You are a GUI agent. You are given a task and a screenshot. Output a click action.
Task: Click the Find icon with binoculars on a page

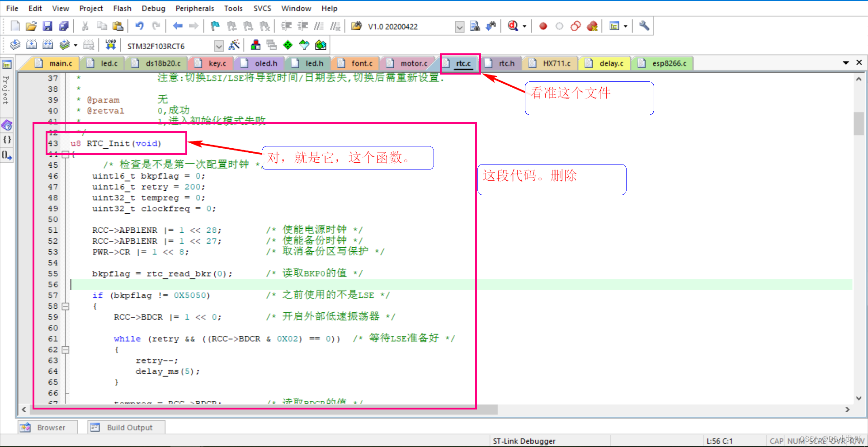click(475, 26)
